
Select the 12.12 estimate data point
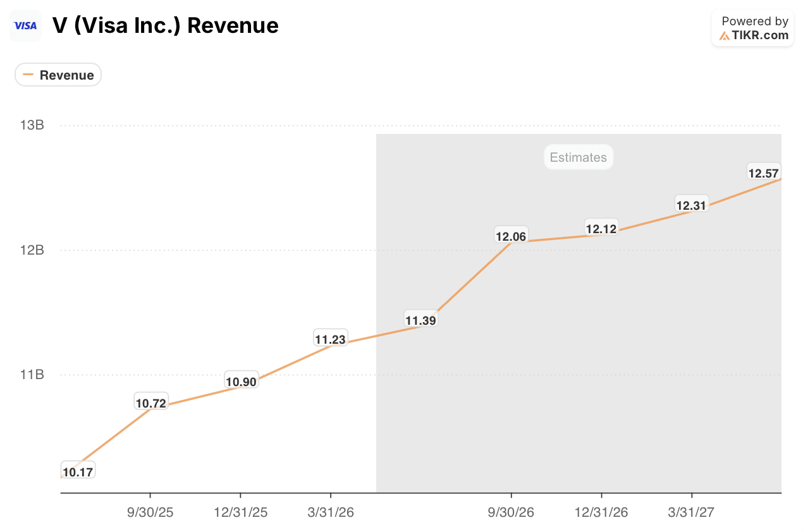601,229
